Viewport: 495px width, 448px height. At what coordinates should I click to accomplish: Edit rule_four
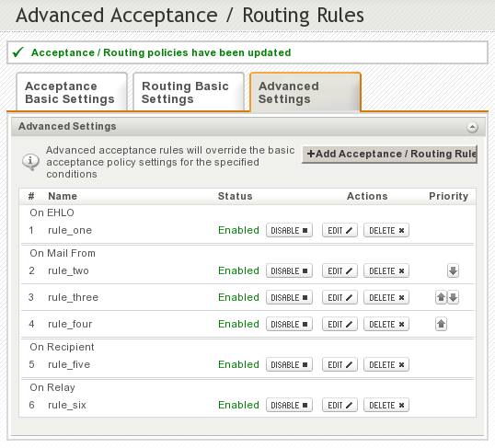[340, 324]
